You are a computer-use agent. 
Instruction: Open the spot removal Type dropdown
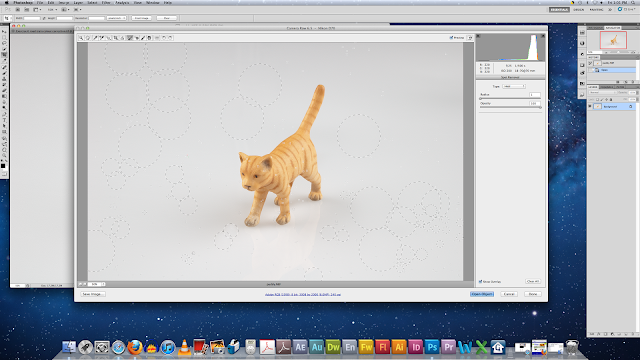pyautogui.click(x=513, y=86)
